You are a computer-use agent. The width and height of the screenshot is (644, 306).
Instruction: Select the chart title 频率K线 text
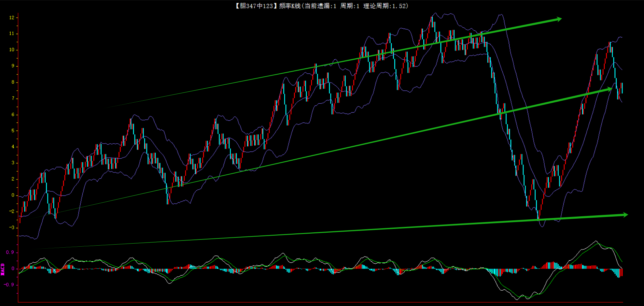click(x=290, y=6)
